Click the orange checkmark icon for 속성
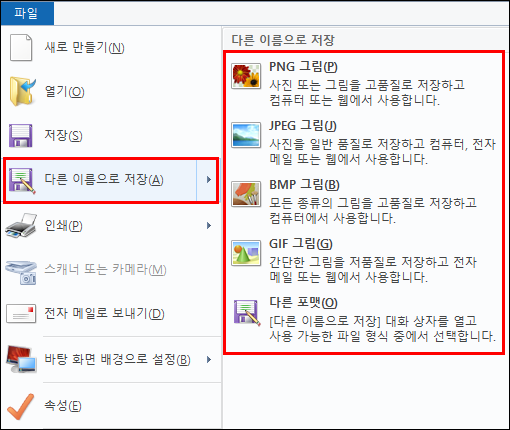The height and width of the screenshot is (430, 510). pyautogui.click(x=21, y=406)
